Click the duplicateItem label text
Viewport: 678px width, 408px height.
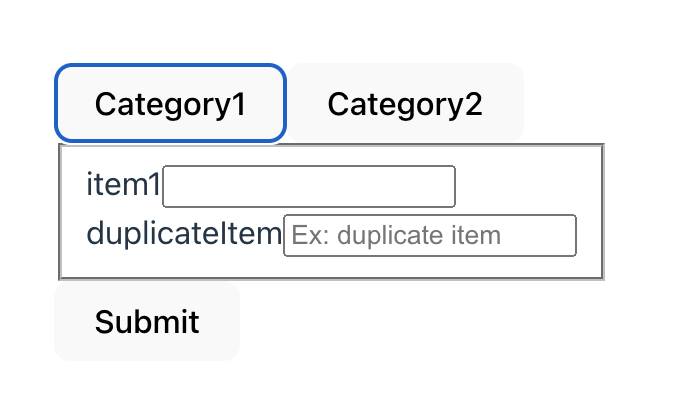click(184, 234)
